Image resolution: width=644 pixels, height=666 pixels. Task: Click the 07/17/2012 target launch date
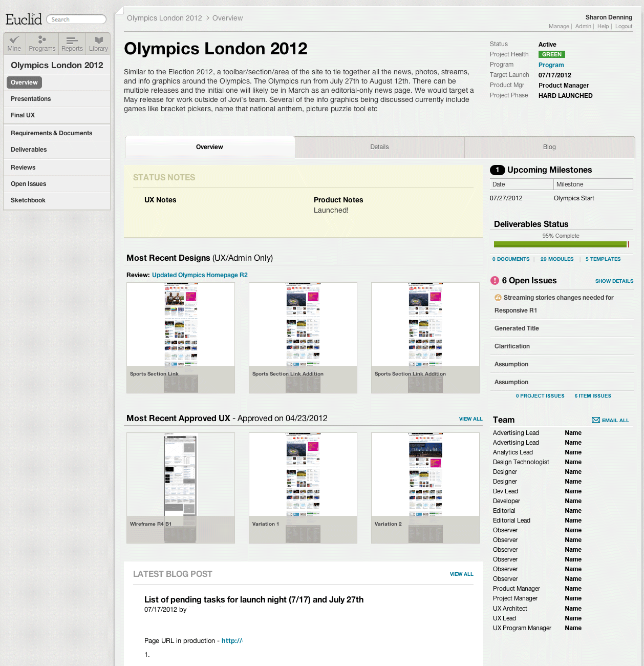click(555, 75)
